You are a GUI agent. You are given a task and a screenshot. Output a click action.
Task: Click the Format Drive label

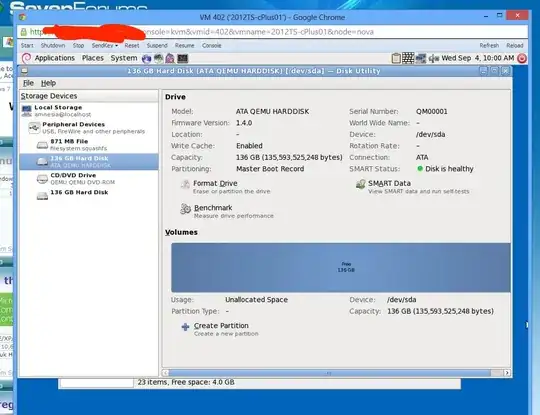(215, 183)
